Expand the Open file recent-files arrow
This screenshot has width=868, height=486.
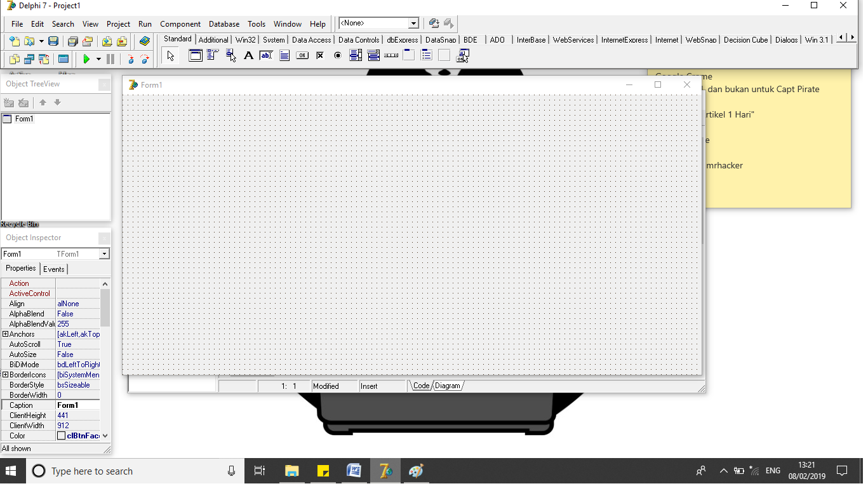(41, 41)
